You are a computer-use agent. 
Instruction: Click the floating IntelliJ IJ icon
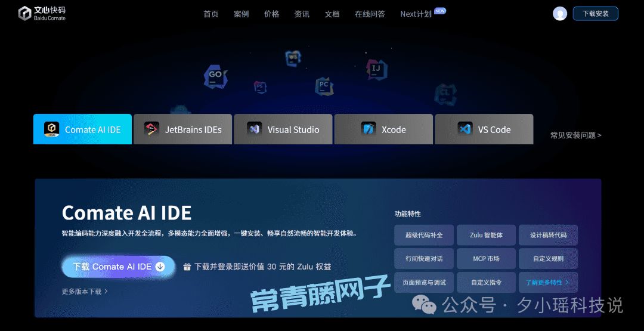(x=376, y=69)
